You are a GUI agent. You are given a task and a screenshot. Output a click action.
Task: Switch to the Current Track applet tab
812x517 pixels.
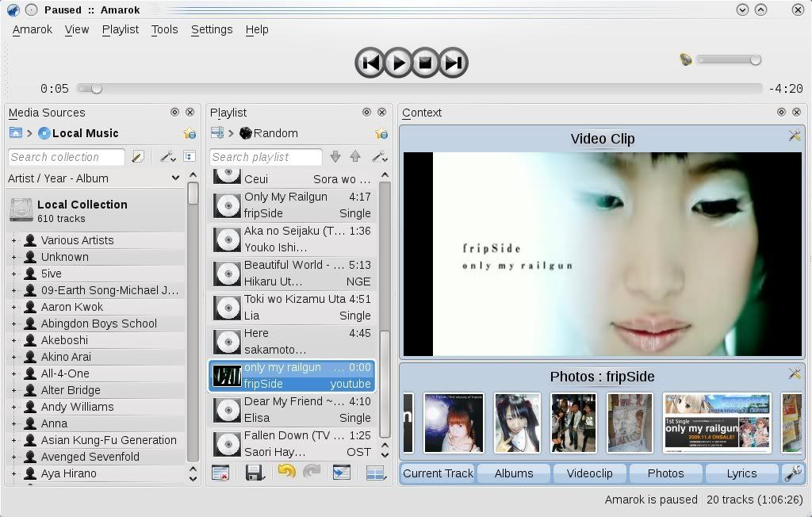click(438, 473)
